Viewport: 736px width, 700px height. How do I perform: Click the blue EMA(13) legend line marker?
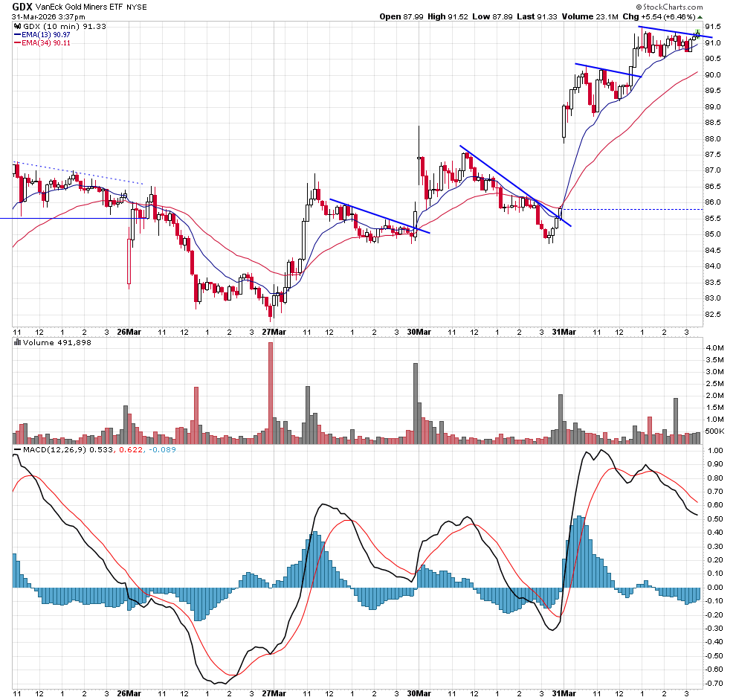(18, 34)
